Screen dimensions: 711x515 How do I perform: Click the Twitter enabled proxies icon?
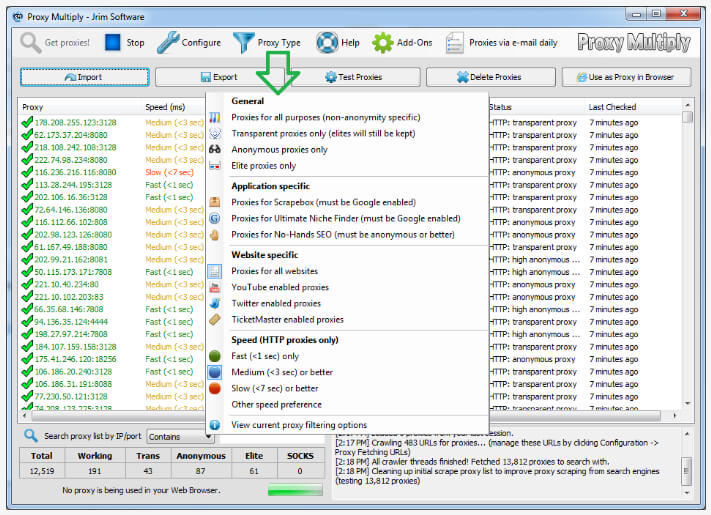[215, 303]
